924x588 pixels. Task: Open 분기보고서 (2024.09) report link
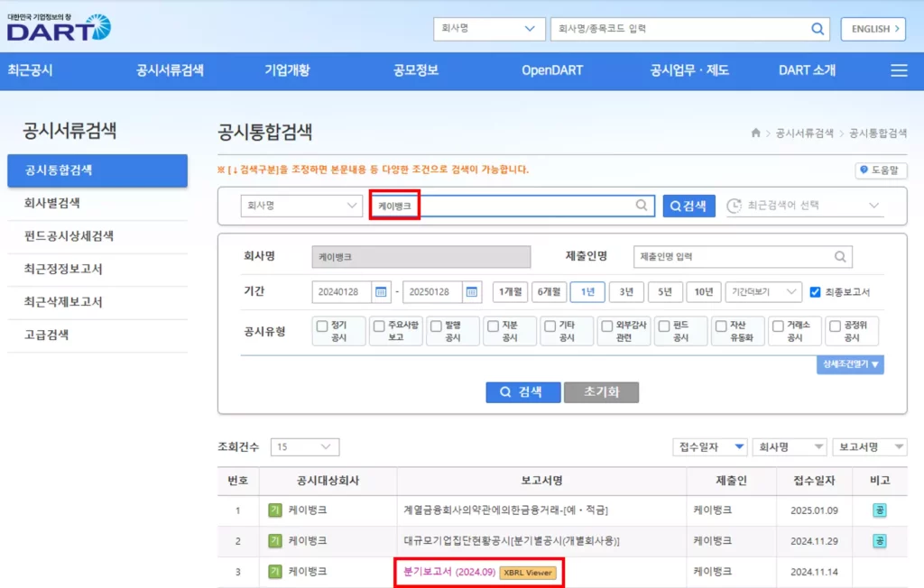[x=449, y=572]
